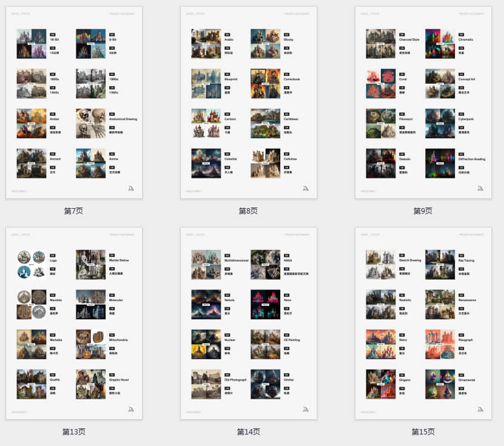Open page via the 第9页 label
The height and width of the screenshot is (446, 504).
(423, 211)
